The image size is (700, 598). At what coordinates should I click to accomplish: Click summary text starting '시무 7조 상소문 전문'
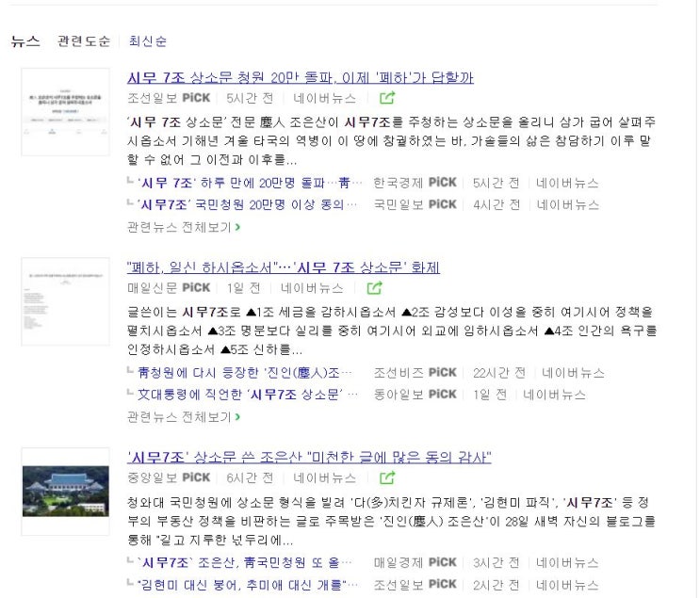[x=392, y=140]
